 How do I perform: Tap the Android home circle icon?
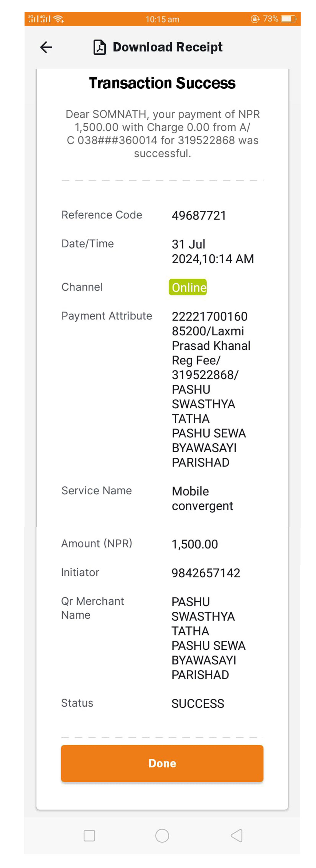coord(162,835)
